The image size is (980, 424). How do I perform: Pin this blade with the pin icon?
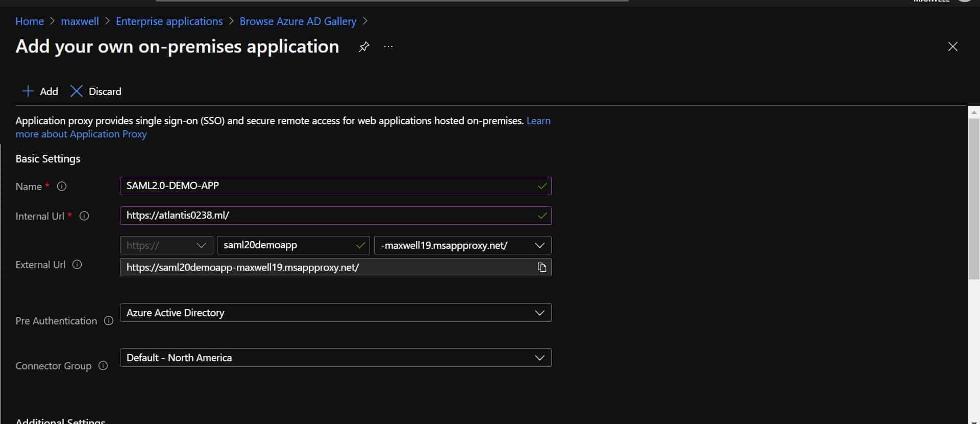tap(363, 46)
